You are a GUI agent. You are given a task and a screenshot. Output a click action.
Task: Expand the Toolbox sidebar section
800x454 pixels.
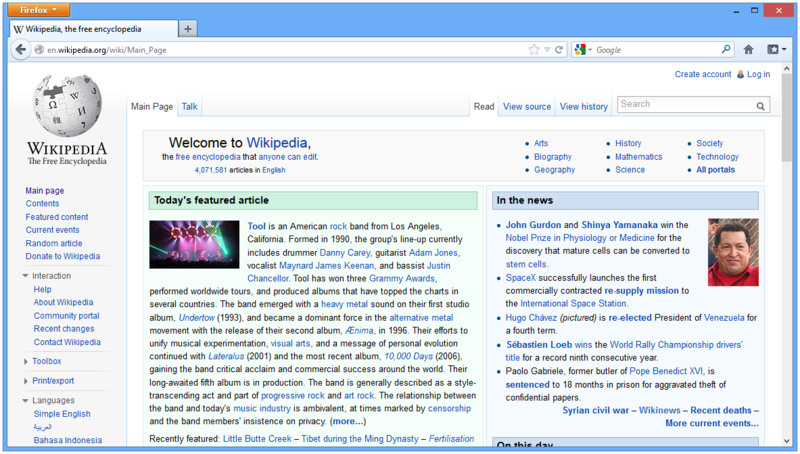pos(26,361)
